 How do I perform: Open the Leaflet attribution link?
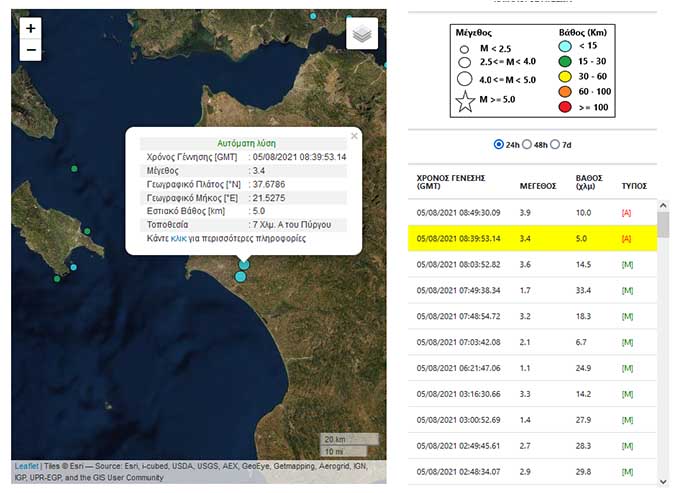26,466
